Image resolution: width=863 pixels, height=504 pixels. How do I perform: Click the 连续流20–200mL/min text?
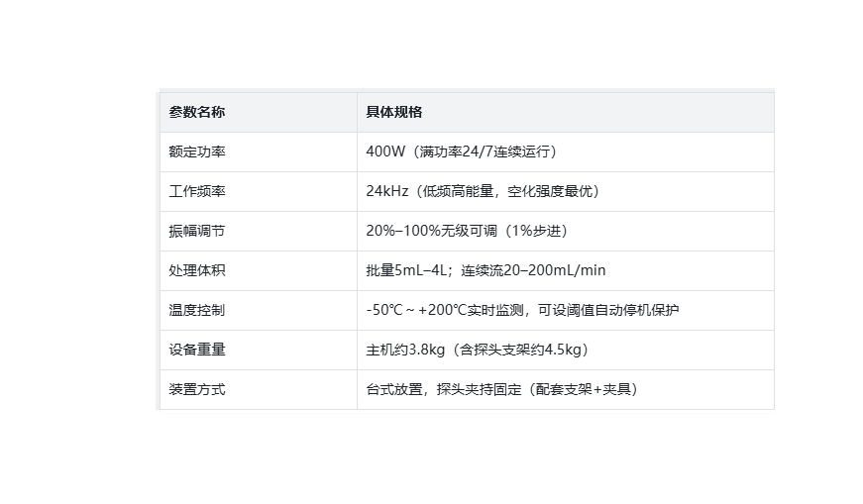click(x=533, y=270)
